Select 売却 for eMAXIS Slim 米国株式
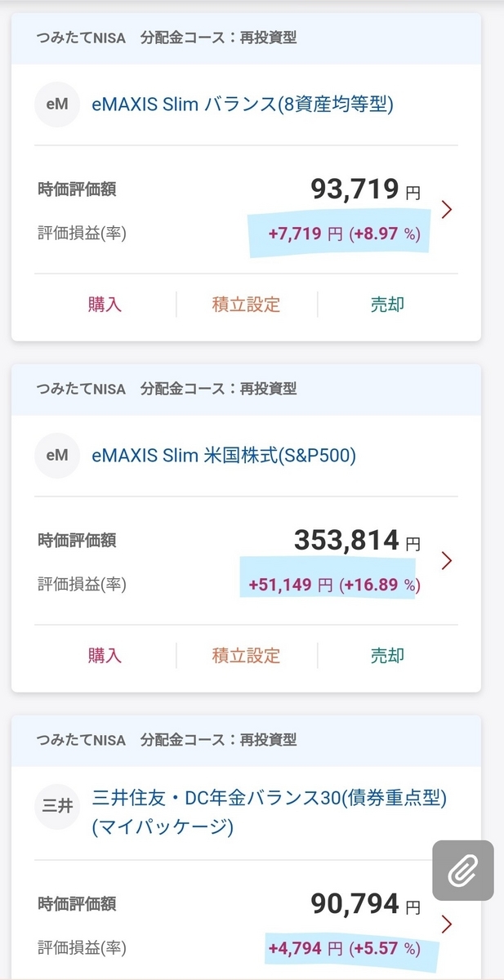This screenshot has height=980, width=504. 387,656
